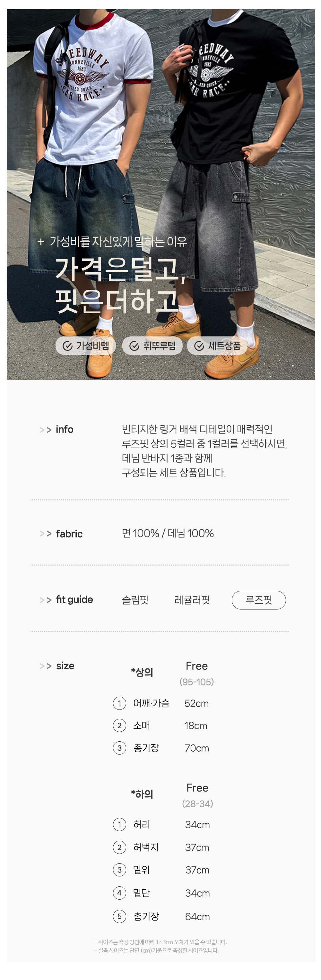Click the *상의 size table heading
Viewport: 321px width, 980px height.
[x=142, y=672]
